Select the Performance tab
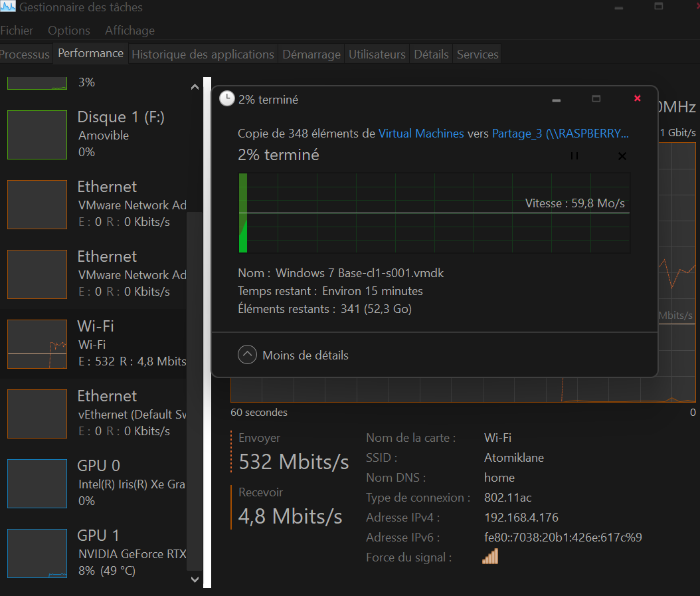 point(90,53)
